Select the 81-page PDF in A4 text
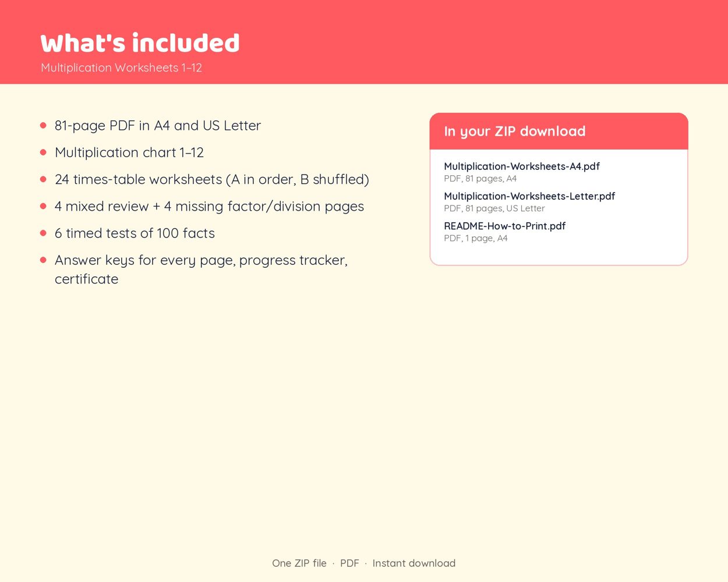The image size is (728, 582). (x=112, y=126)
